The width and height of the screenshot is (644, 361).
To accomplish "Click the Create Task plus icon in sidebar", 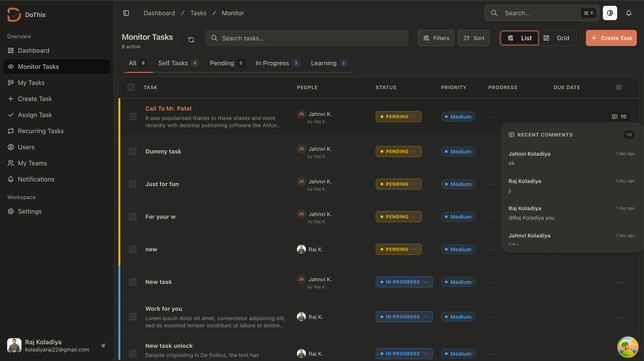I will (11, 99).
